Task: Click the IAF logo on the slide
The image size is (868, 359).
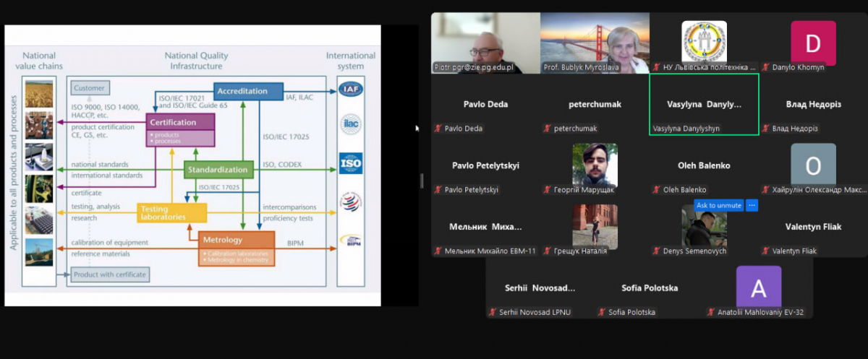Action: click(351, 90)
